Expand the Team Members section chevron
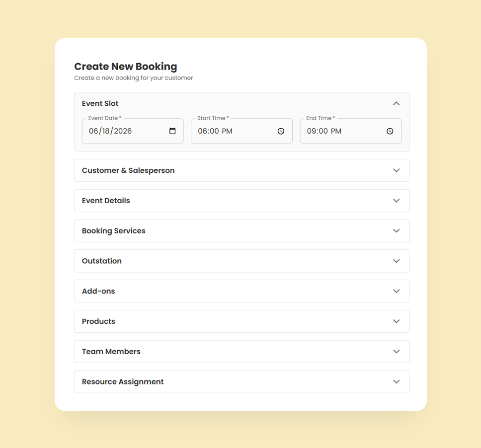Viewport: 481px width, 448px height. (x=397, y=352)
